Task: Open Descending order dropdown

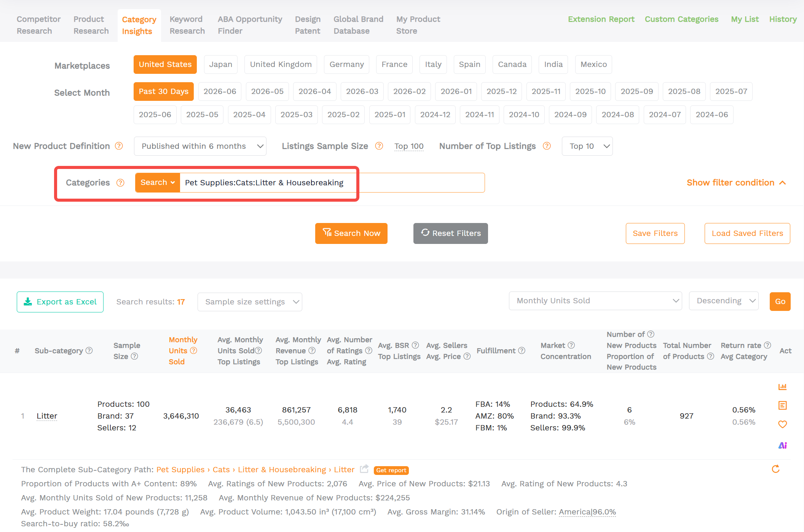Action: 723,301
